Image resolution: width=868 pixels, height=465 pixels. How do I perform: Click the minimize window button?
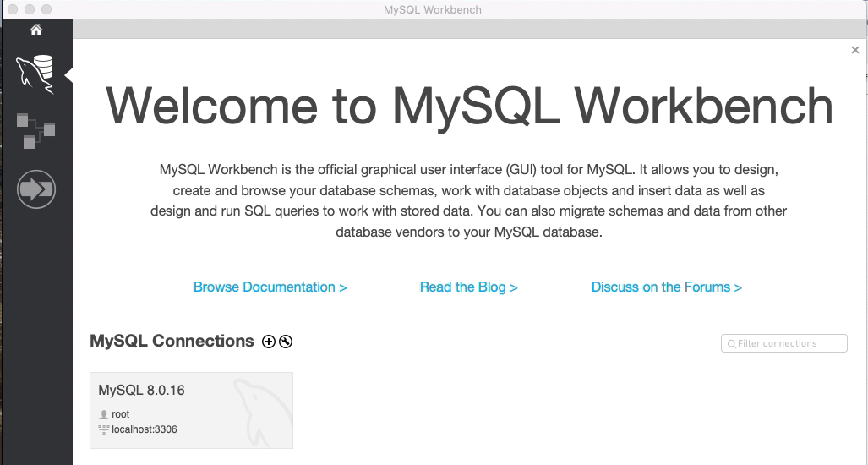tap(30, 9)
